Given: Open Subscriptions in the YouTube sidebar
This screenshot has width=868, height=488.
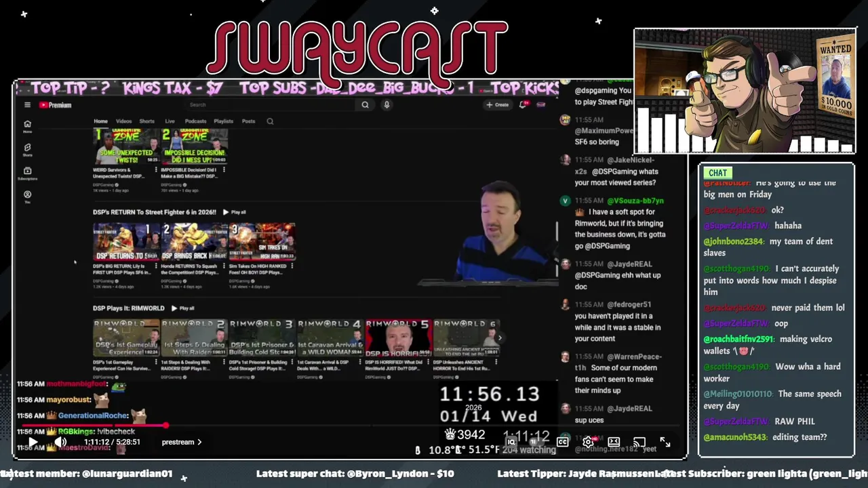Looking at the screenshot, I should 27,174.
